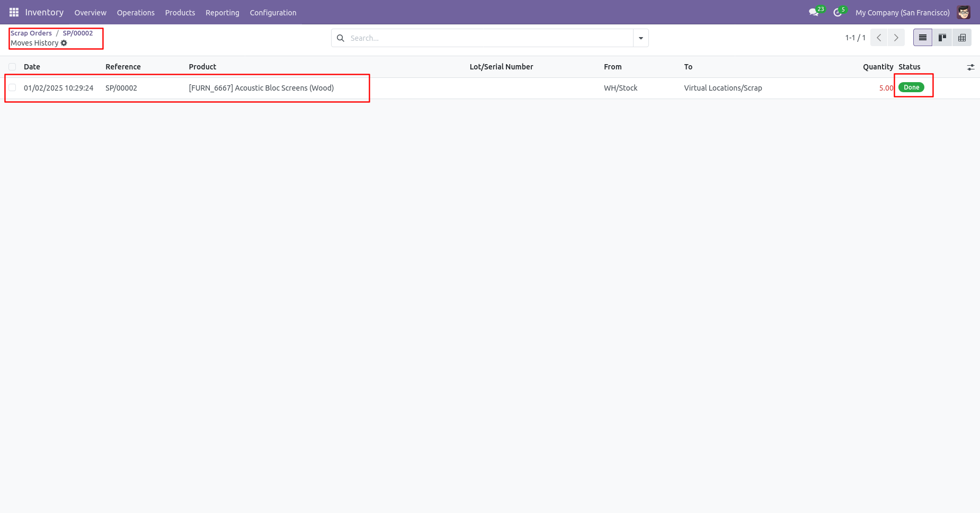Sort by Date column header
The image size is (980, 513).
click(x=32, y=67)
